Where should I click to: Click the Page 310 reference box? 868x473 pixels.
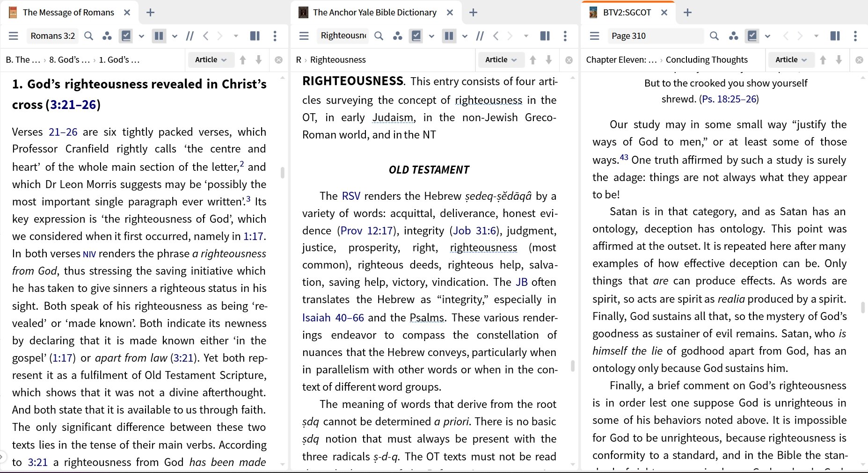655,36
